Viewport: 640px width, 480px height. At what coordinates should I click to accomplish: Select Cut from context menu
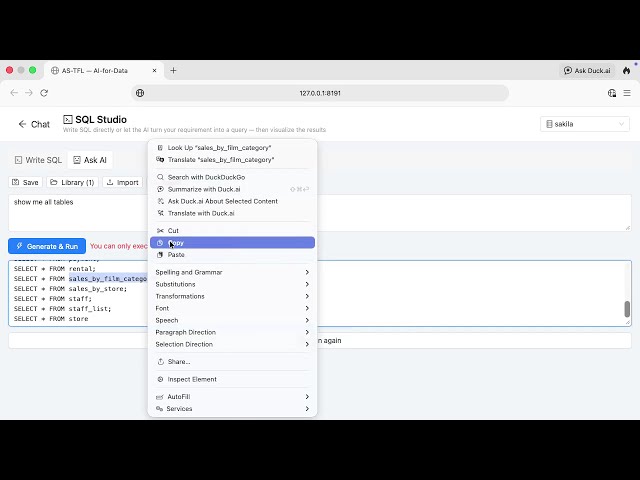232,231
